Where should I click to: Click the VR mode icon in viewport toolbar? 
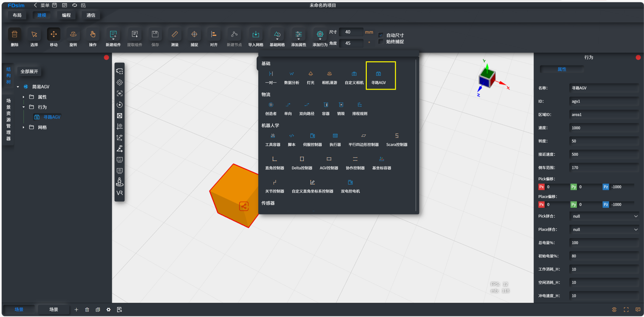click(x=119, y=193)
